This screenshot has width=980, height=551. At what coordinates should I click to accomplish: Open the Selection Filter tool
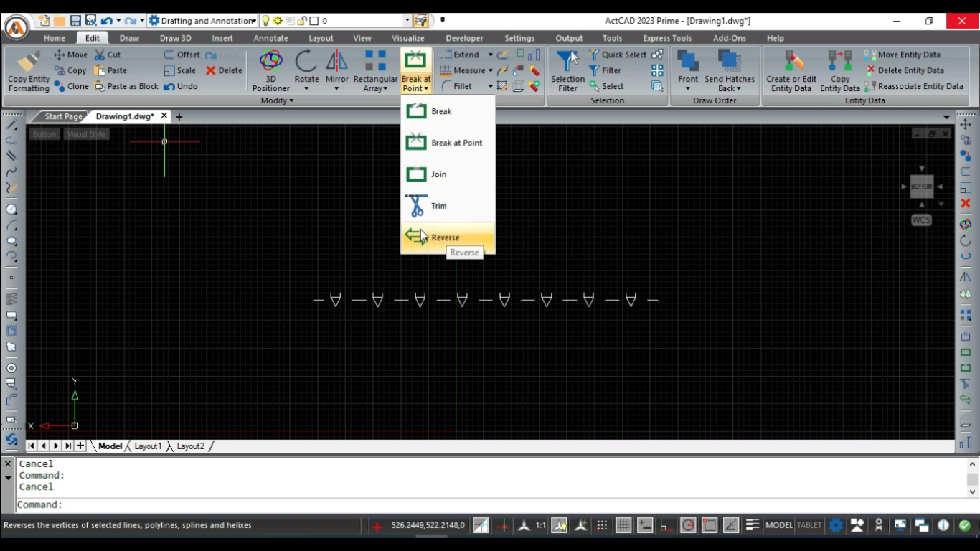[x=567, y=71]
